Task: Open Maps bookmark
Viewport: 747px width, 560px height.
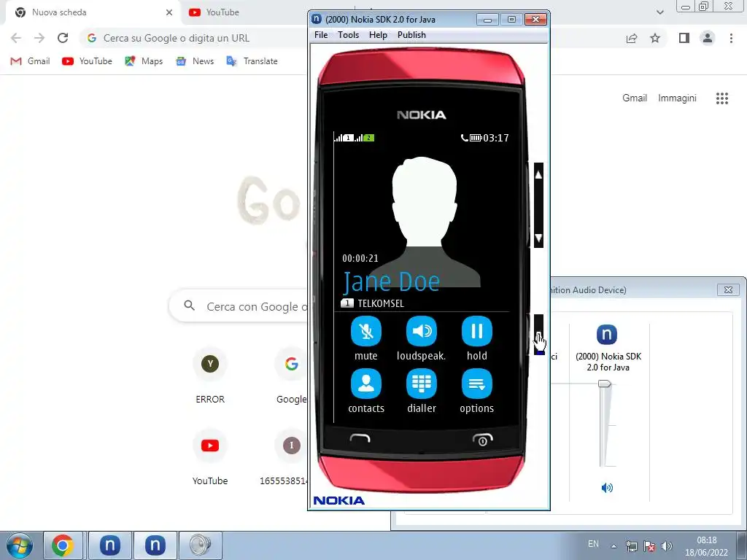Action: coord(144,61)
